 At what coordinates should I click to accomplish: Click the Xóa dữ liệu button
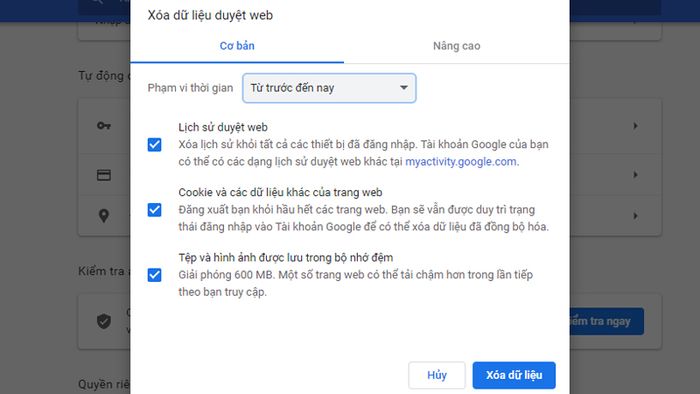coord(514,375)
